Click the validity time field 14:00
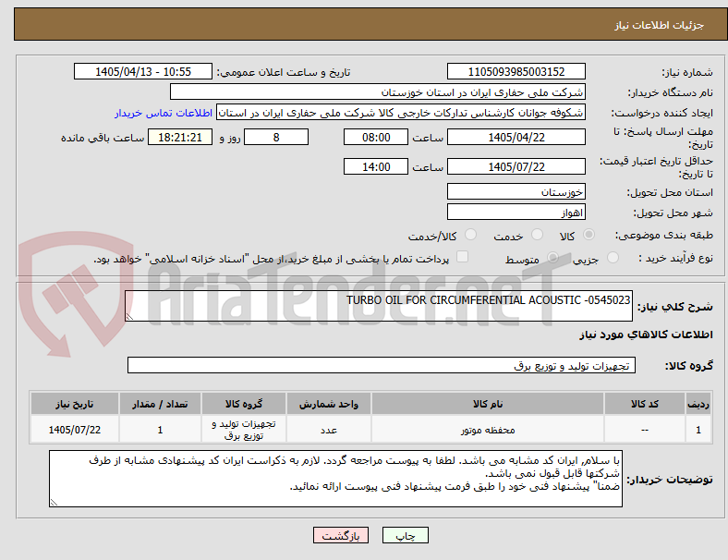The width and height of the screenshot is (728, 560). 376,166
